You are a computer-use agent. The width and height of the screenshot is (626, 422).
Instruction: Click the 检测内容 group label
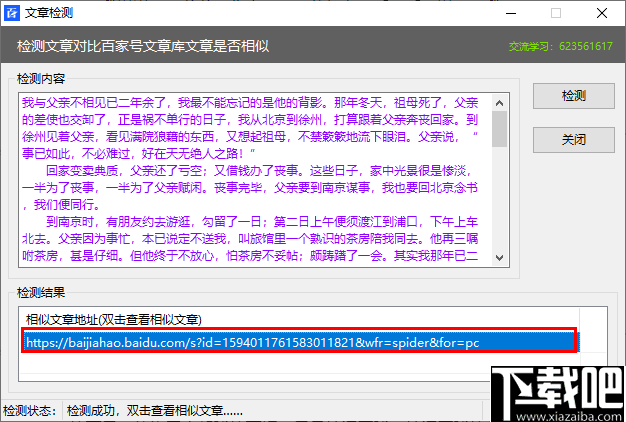click(41, 79)
